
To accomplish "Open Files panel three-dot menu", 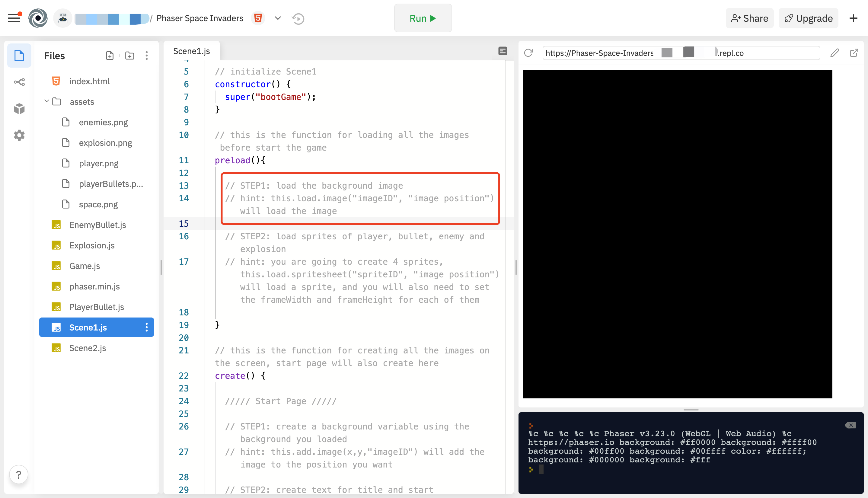I will (147, 56).
